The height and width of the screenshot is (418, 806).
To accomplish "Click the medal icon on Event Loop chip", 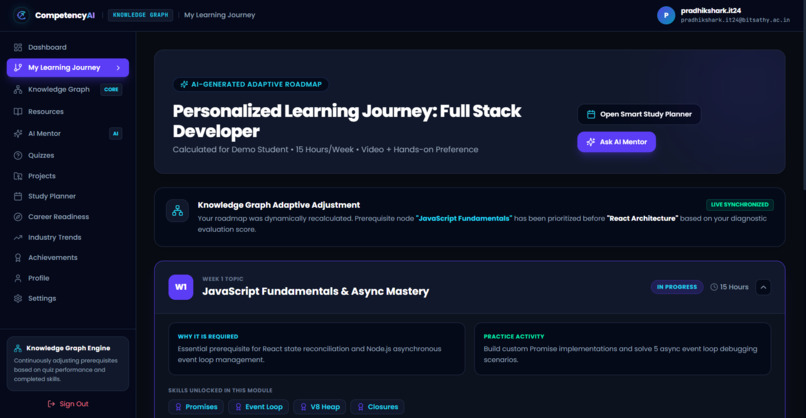I will pos(238,407).
